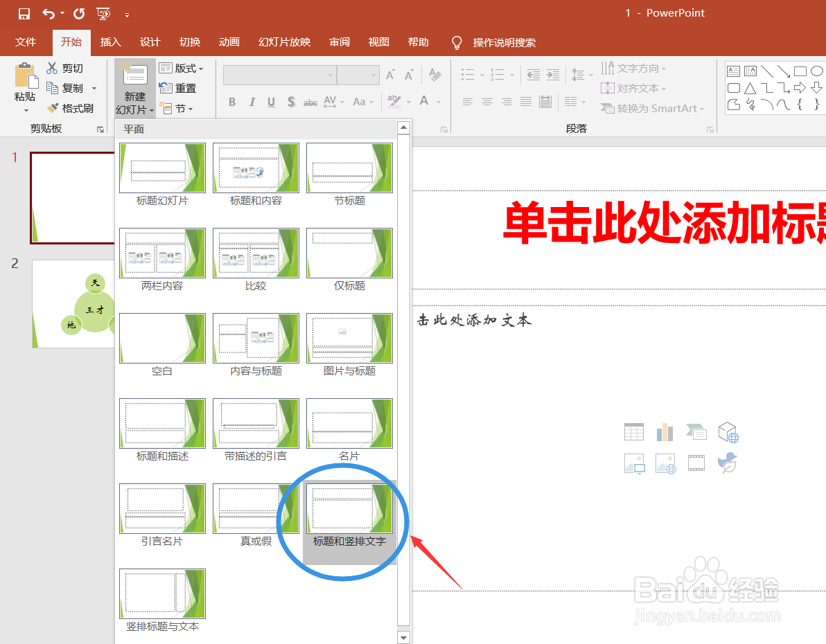Expand the 粘贴 dropdown arrow
826x644 pixels.
(26, 111)
